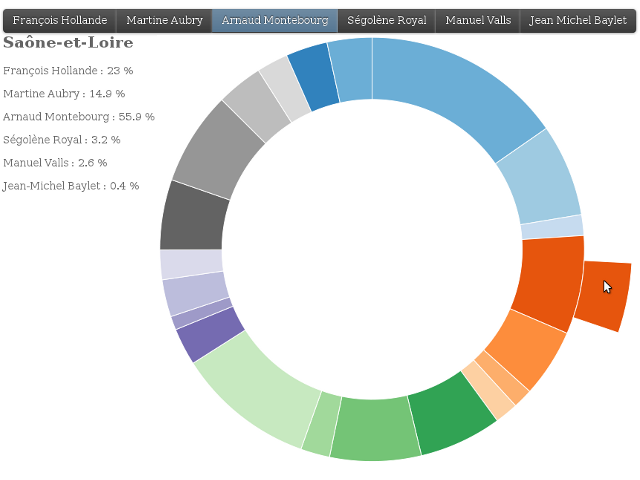Image resolution: width=640 pixels, height=480 pixels.
Task: Click the Saône-et-Loire heading
Action: pos(68,43)
